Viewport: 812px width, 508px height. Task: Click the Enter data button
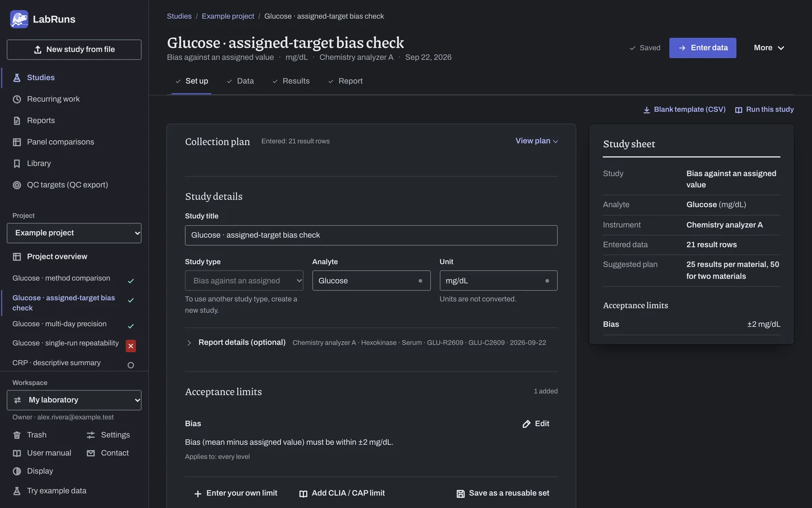click(x=703, y=48)
